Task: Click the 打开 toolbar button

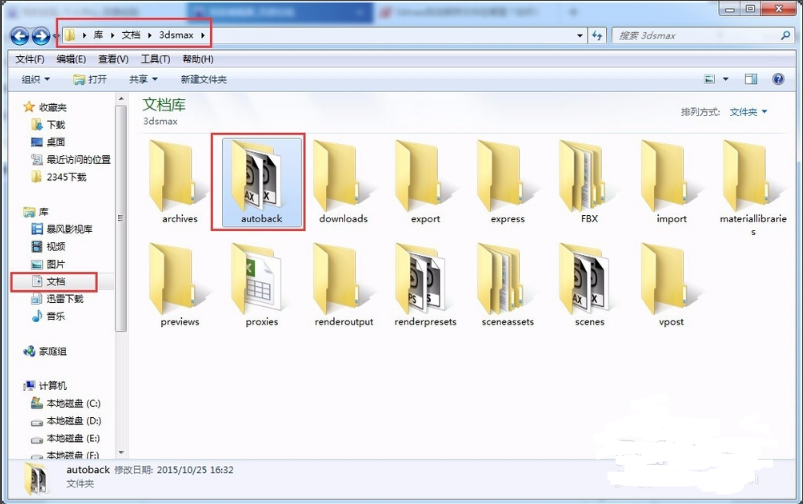Action: tap(90, 79)
